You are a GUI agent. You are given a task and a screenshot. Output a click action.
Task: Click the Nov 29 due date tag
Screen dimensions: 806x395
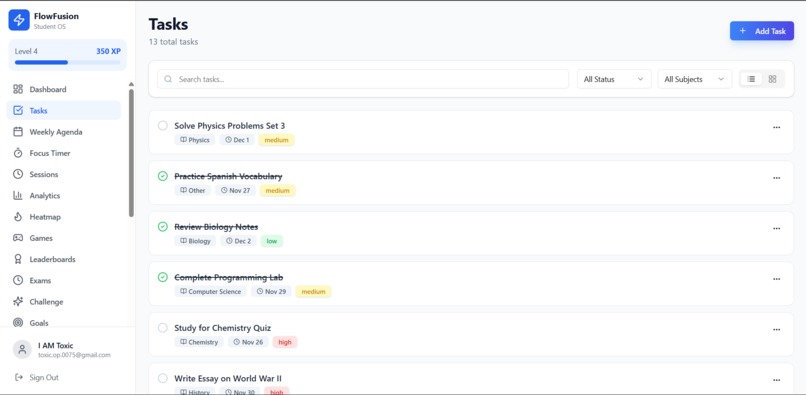271,292
